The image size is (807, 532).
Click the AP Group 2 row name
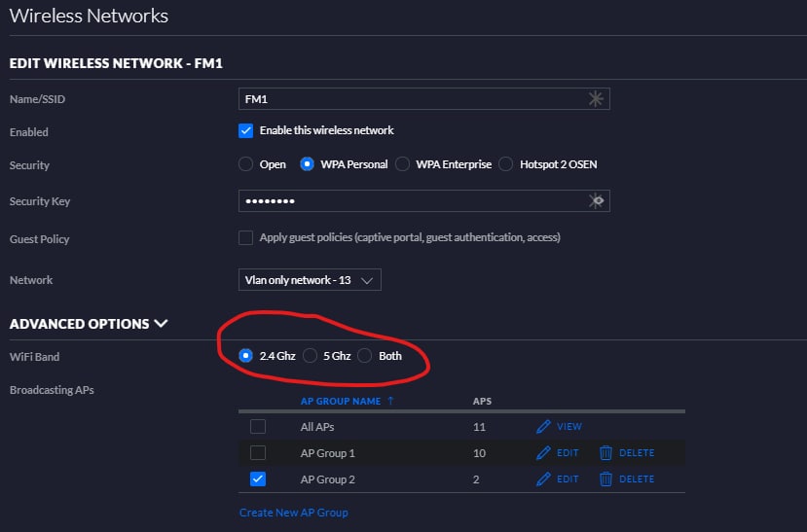click(327, 479)
